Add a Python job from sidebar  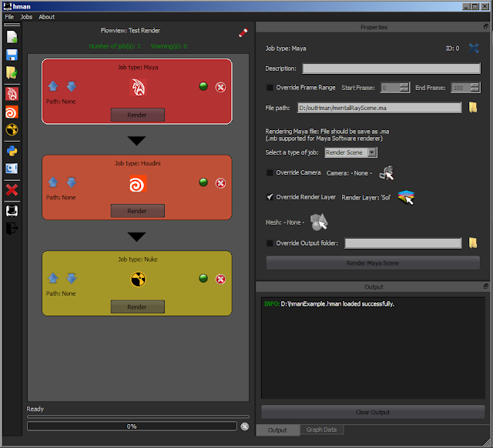pyautogui.click(x=12, y=151)
